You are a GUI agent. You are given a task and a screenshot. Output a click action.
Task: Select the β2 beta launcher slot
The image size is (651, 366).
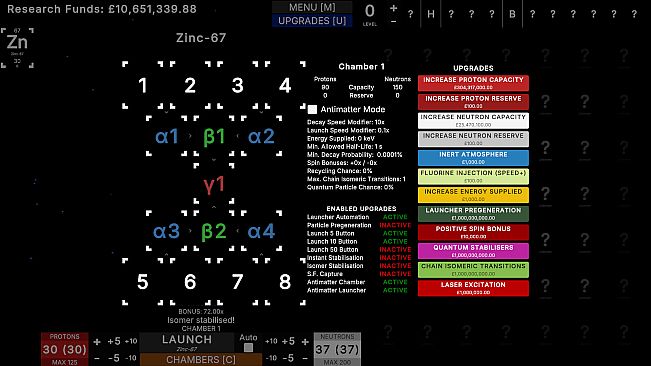(214, 231)
